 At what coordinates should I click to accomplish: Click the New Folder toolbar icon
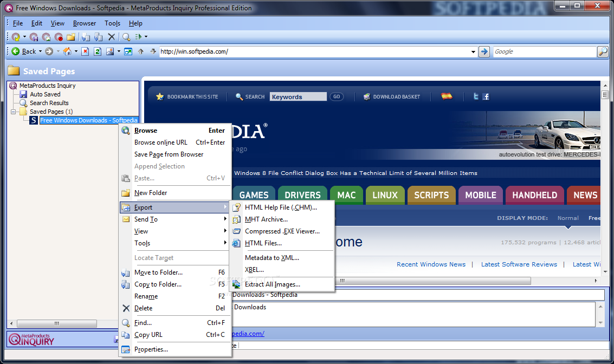(x=71, y=37)
